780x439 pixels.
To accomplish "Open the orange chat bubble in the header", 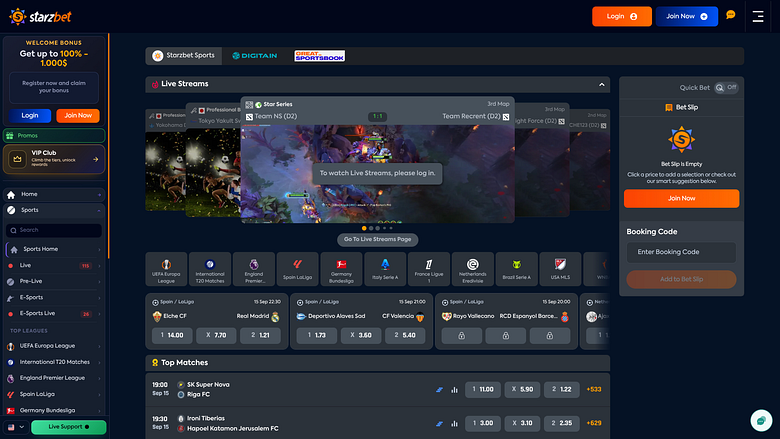I will point(730,15).
